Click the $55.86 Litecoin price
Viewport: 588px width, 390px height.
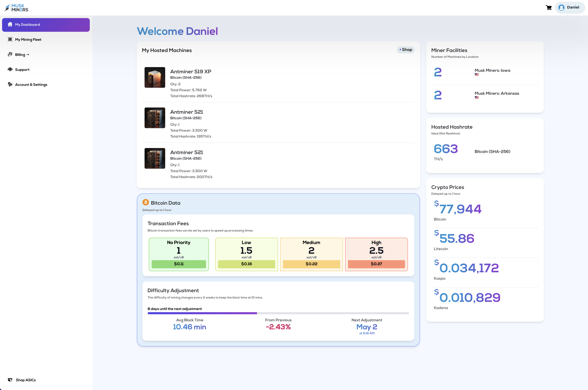tap(454, 238)
